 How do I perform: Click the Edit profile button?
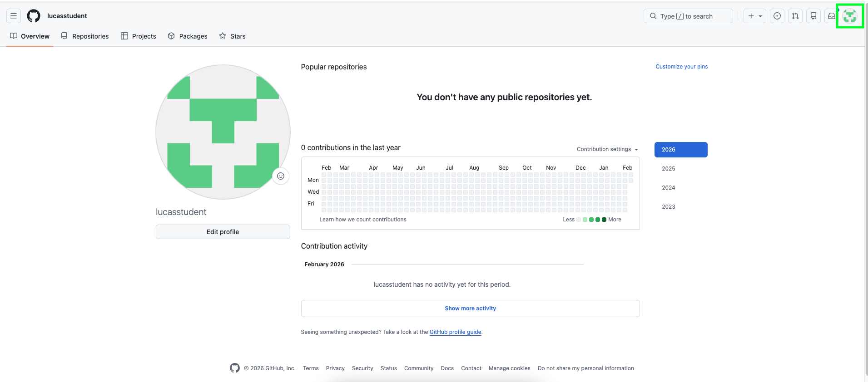tap(223, 232)
